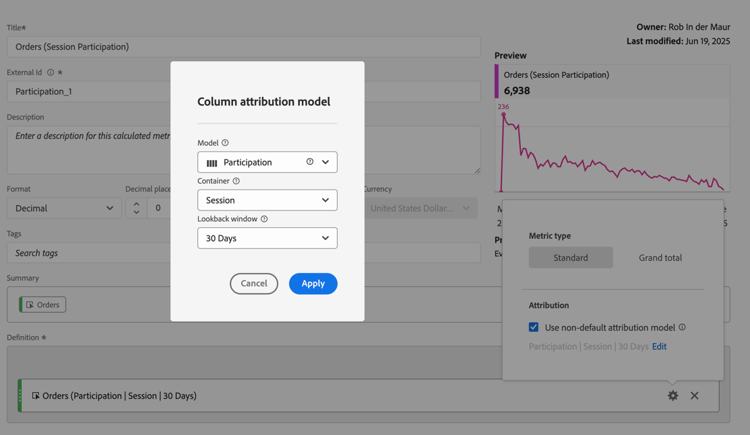Click the Model help info icon
Image resolution: width=750 pixels, height=435 pixels.
(225, 143)
